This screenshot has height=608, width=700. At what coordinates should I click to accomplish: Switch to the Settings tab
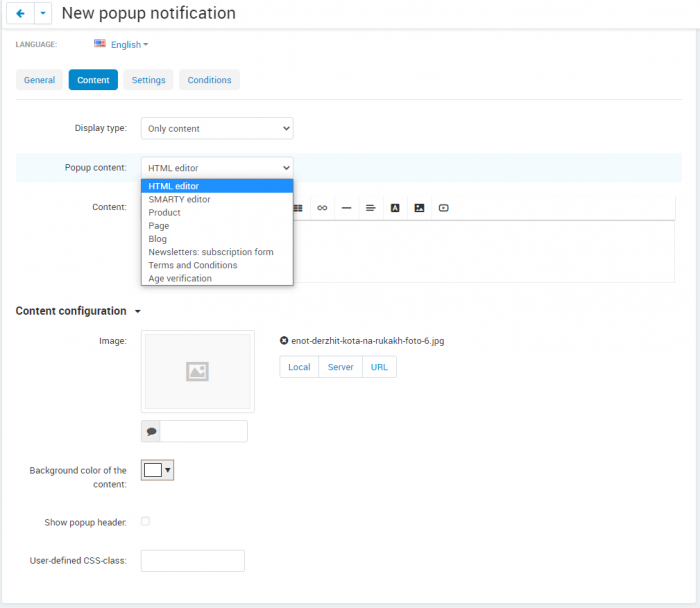tap(148, 80)
